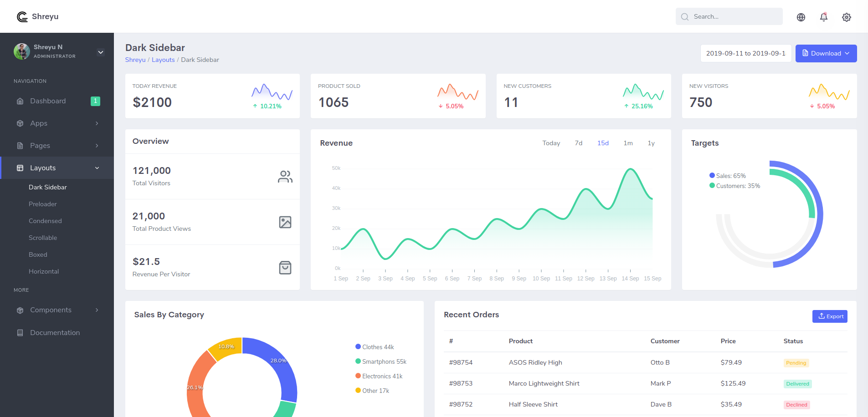Viewport: 868px width, 417px height.
Task: Select the 7d revenue range tab
Action: coord(579,143)
